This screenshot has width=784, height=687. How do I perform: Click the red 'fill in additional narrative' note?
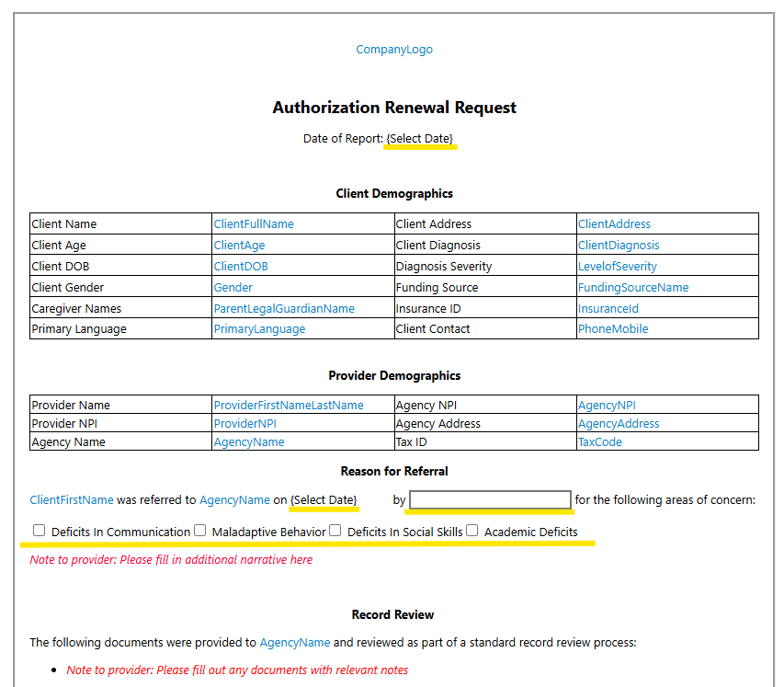[171, 560]
